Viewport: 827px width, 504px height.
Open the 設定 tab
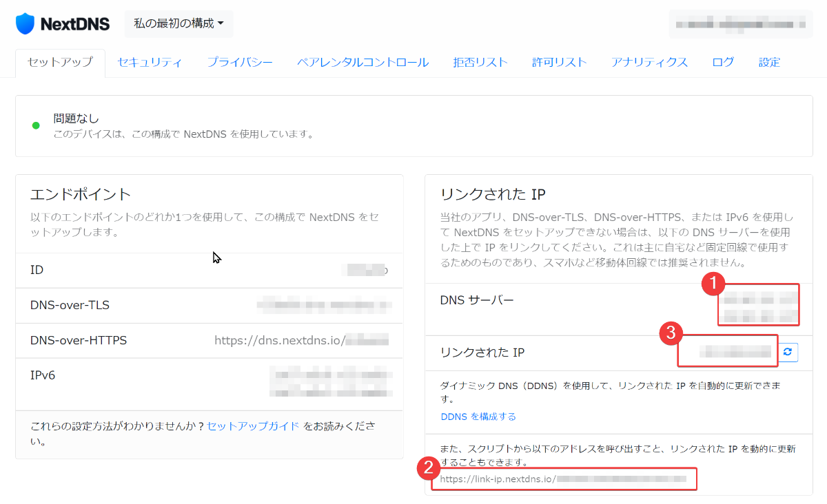point(769,62)
